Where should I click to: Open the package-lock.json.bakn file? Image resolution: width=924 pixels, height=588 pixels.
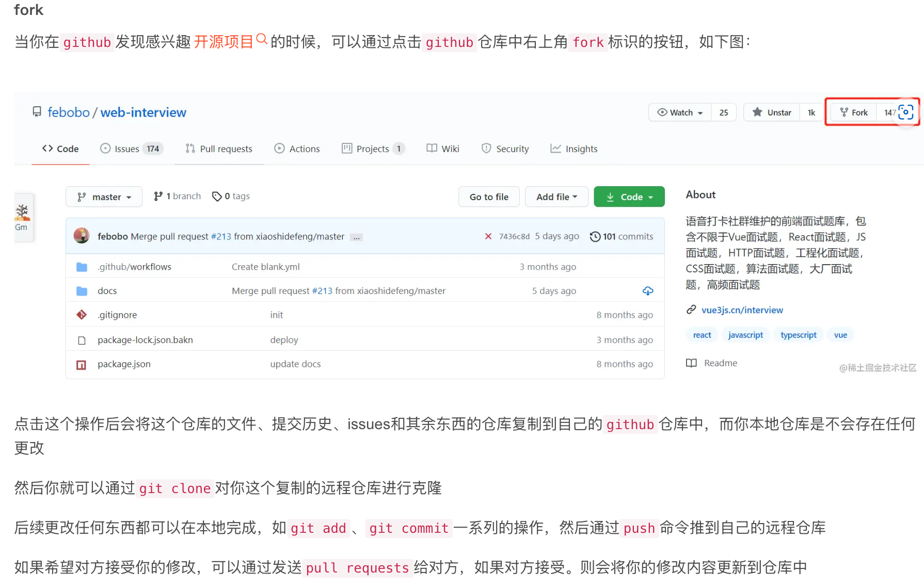pos(145,340)
